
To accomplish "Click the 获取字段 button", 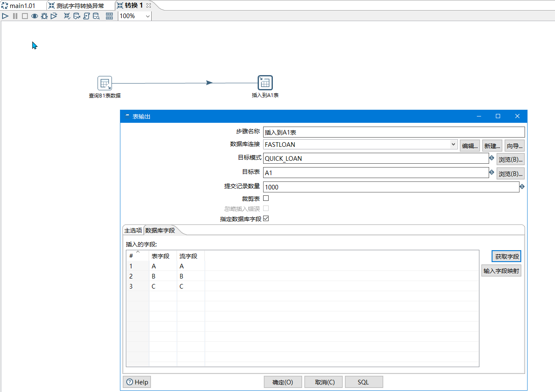I will (x=506, y=256).
